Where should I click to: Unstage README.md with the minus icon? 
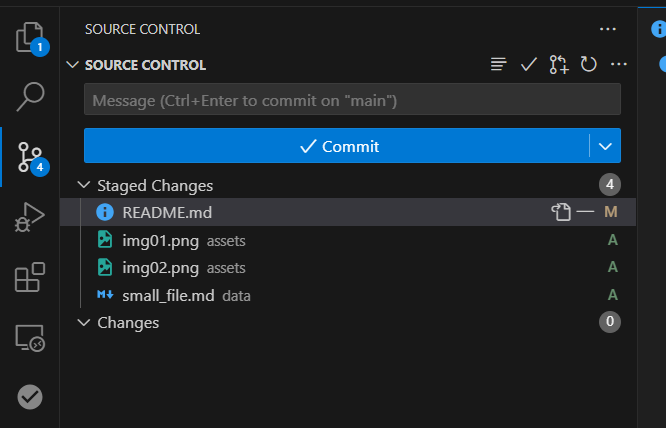pos(585,211)
